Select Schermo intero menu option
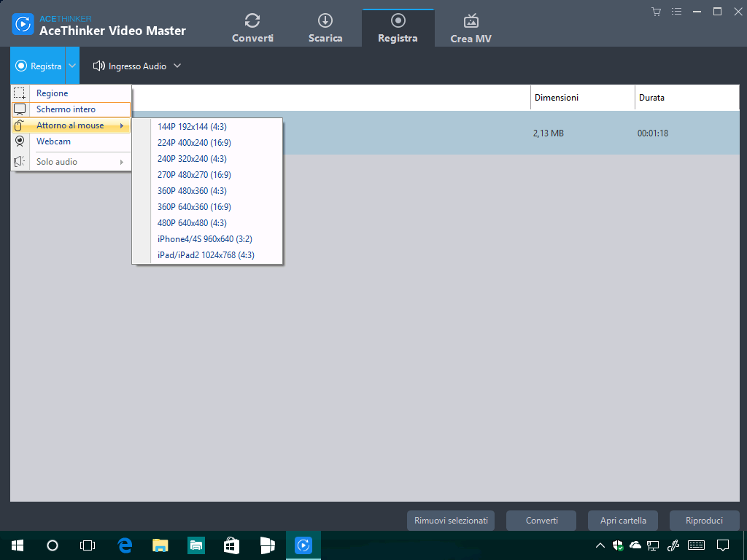 tap(71, 109)
